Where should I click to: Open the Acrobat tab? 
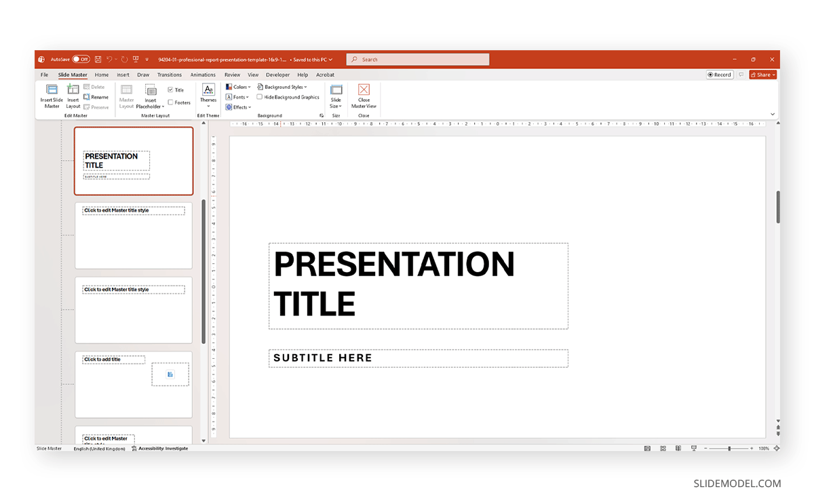coord(325,75)
